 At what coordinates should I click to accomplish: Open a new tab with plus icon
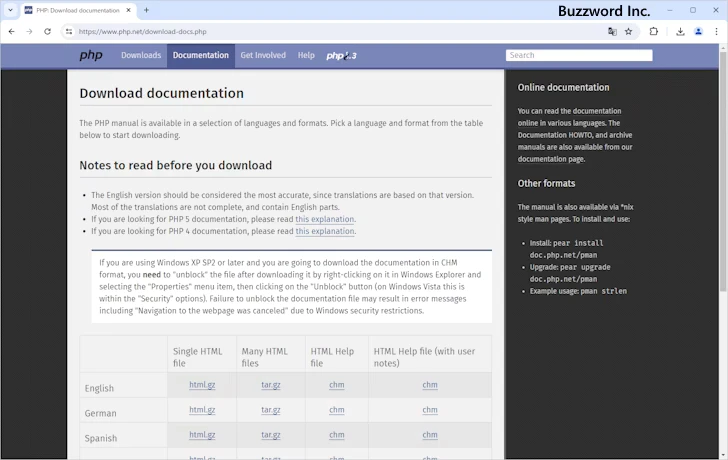point(146,10)
